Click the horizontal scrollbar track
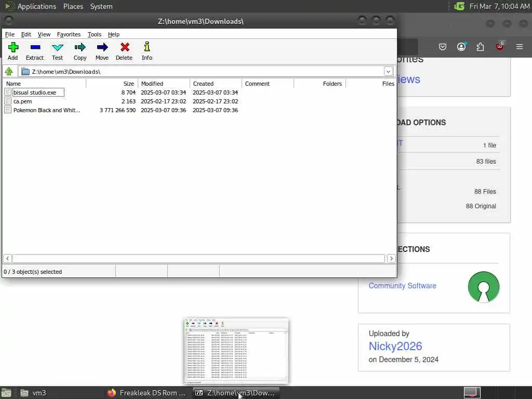Viewport: 532px width, 399px height. pyautogui.click(x=198, y=259)
